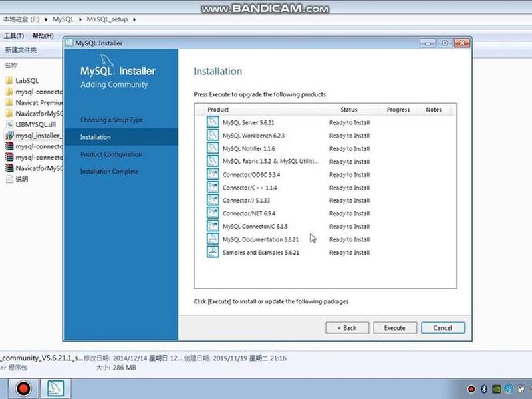Click the Progress column header
The height and width of the screenshot is (399, 532).
tap(398, 110)
